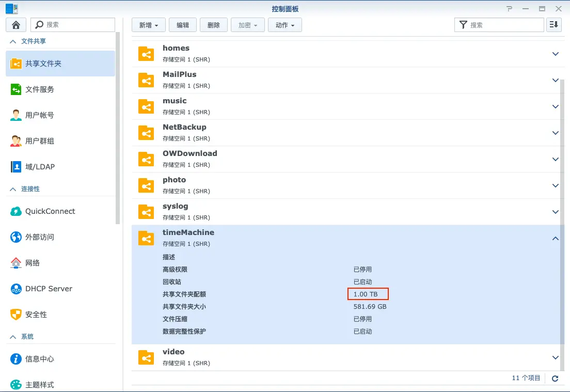Expand the MailPlus folder details
Screen dimensions: 570x392
tap(556, 80)
